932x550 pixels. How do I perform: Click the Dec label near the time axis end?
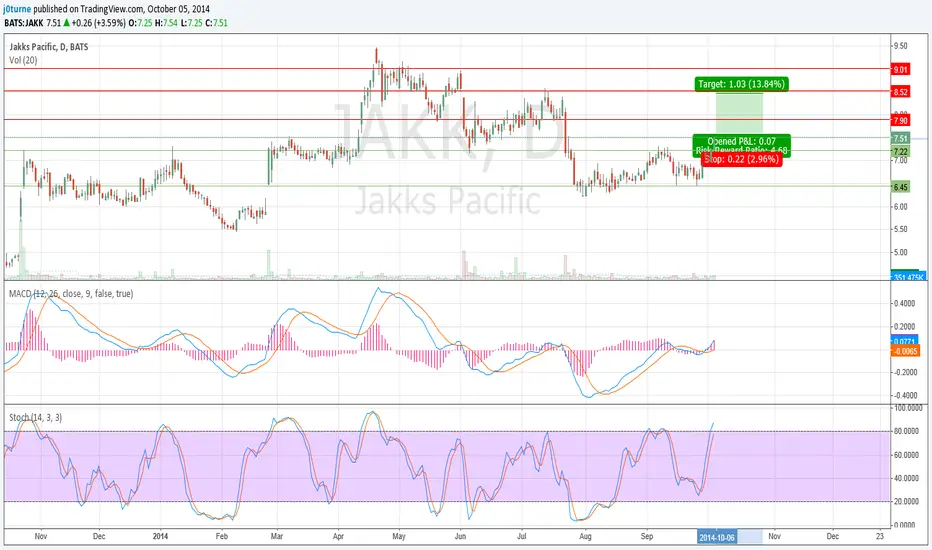[833, 536]
